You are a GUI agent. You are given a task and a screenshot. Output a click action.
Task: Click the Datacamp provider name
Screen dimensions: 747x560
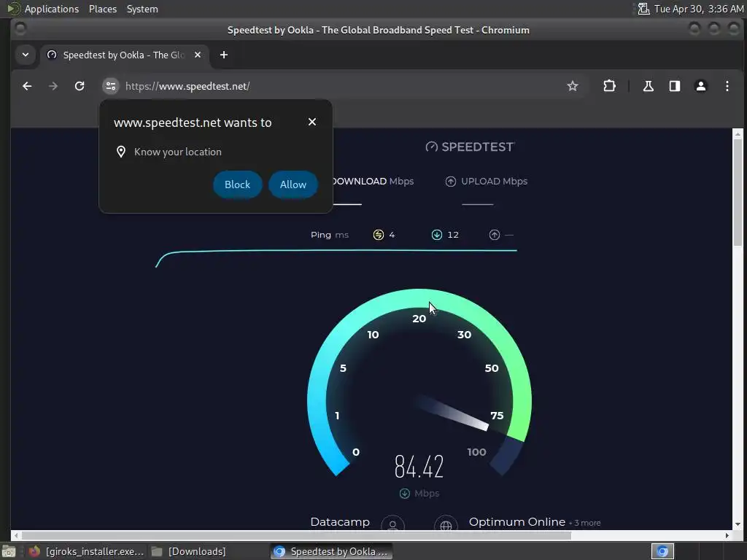coord(340,522)
